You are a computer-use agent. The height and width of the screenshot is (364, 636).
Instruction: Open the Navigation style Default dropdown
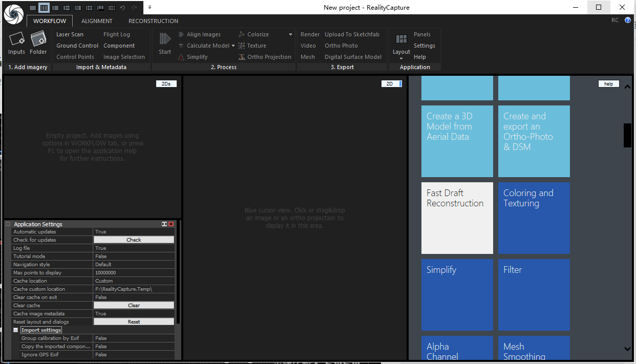tap(134, 265)
